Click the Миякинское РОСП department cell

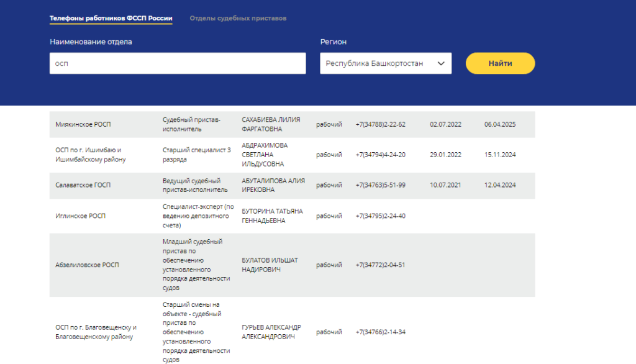click(83, 124)
